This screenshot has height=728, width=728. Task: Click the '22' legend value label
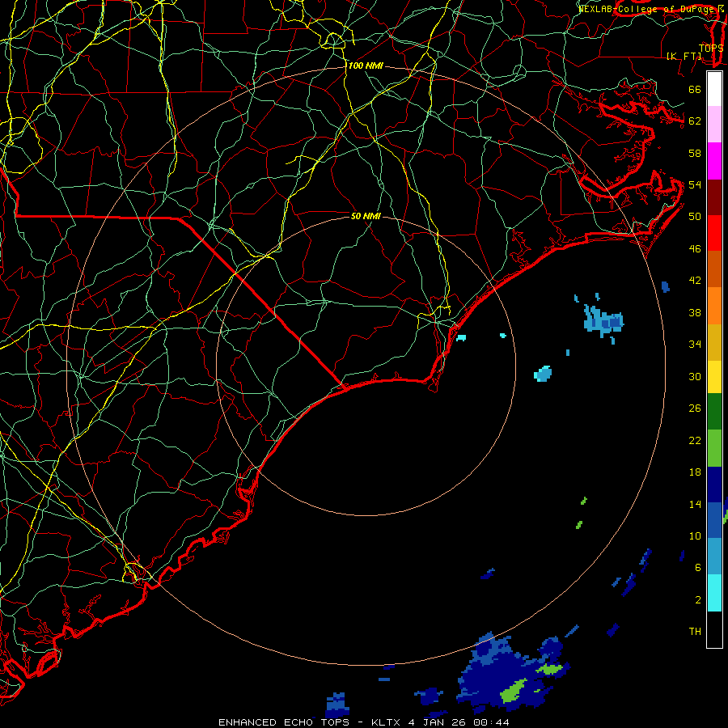click(695, 440)
